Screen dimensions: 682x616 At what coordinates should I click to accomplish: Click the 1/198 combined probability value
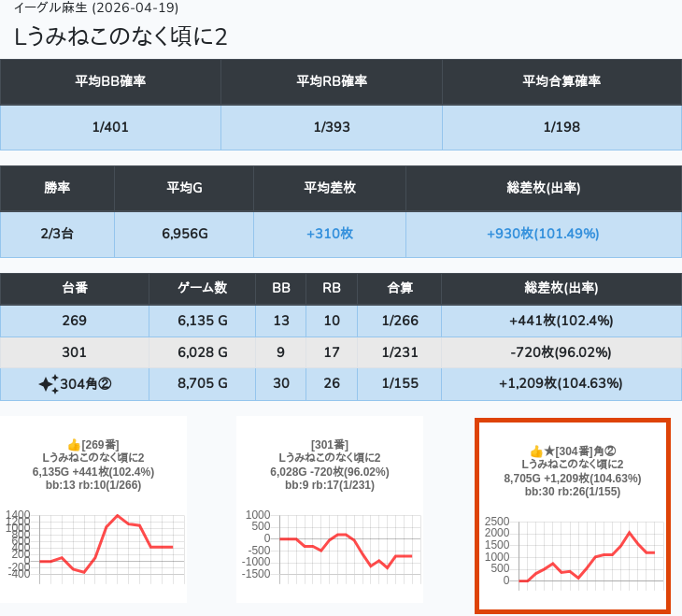click(x=561, y=127)
